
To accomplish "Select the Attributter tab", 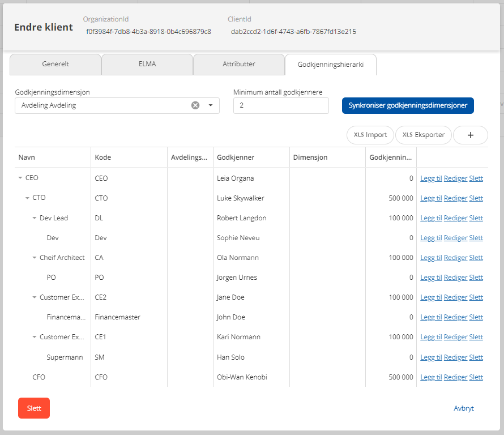I will pos(238,64).
